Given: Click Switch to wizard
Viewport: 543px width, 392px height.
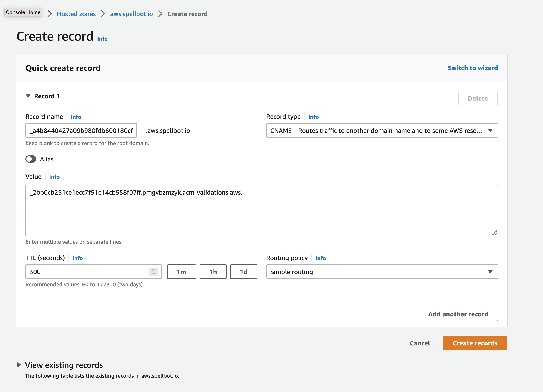Looking at the screenshot, I should (472, 68).
